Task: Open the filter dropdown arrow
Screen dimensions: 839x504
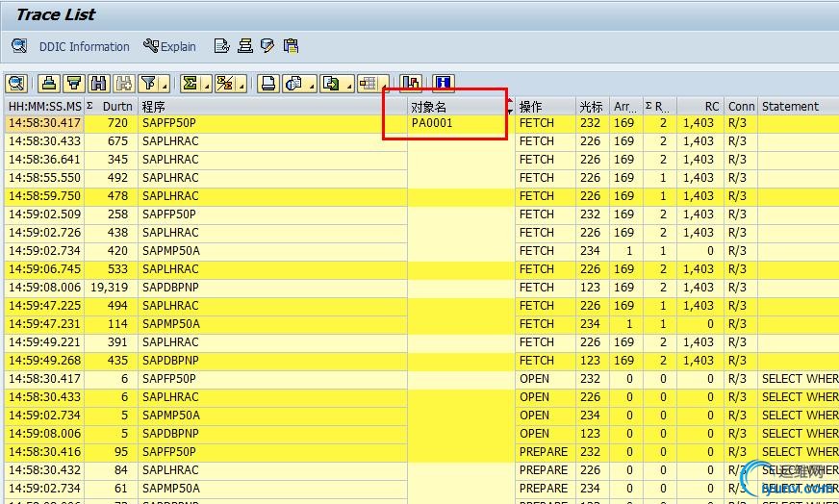Action: (165, 84)
